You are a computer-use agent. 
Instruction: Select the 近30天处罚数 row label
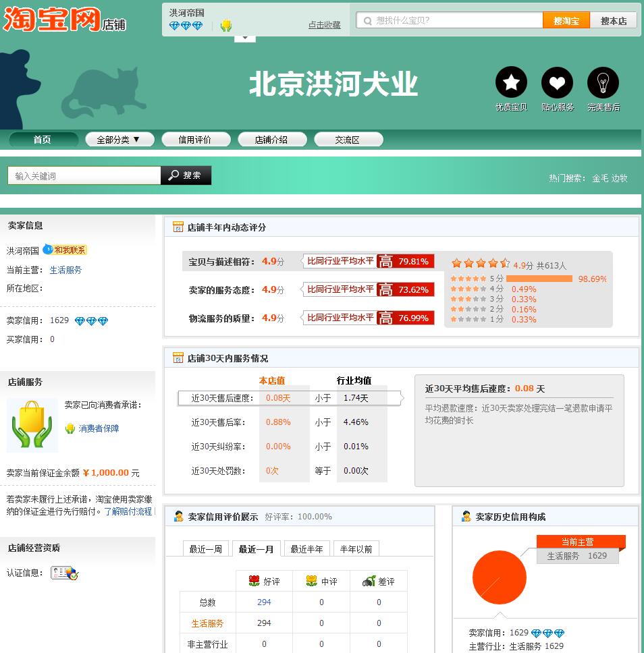218,471
